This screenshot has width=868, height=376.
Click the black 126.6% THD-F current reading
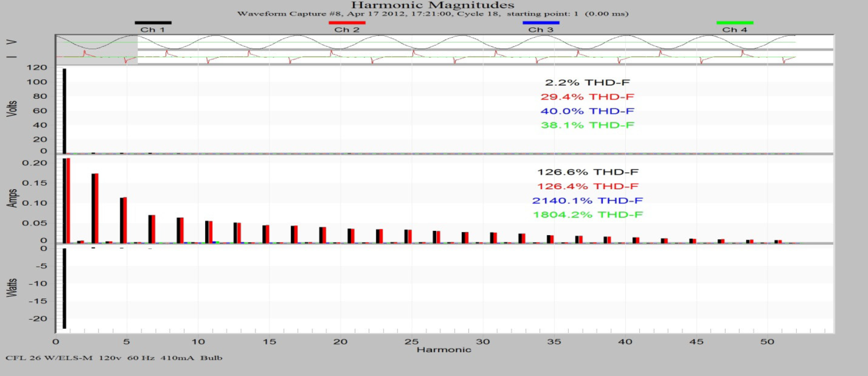tap(587, 172)
